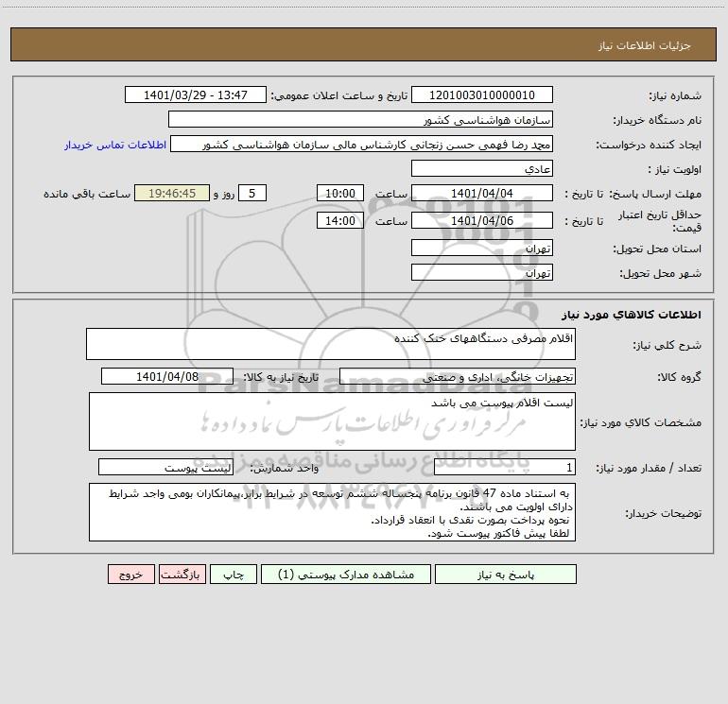728x704 pixels.
Task: Click label 'حداقل تاریخ اعتبار قیمت:'
Action: click(x=659, y=221)
